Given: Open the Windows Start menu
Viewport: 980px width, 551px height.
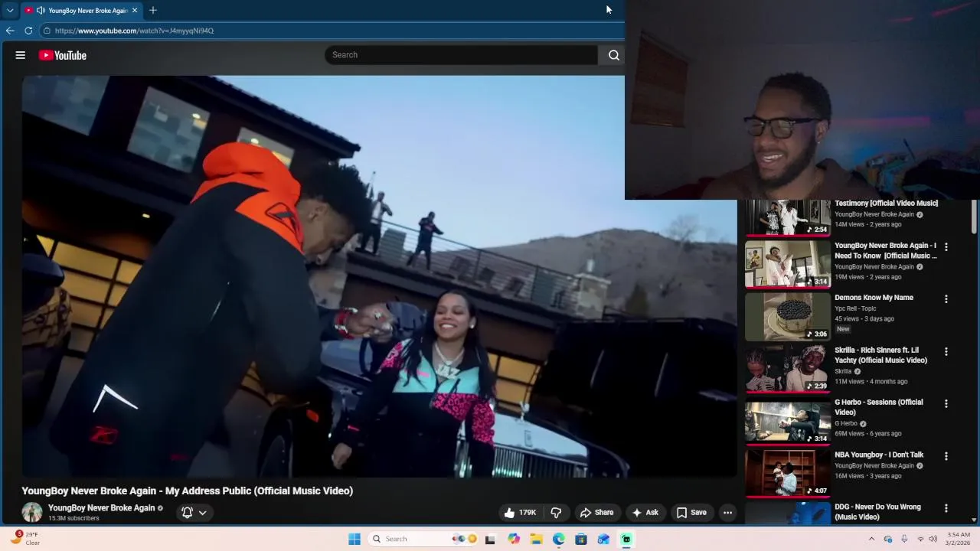Looking at the screenshot, I should pyautogui.click(x=354, y=539).
